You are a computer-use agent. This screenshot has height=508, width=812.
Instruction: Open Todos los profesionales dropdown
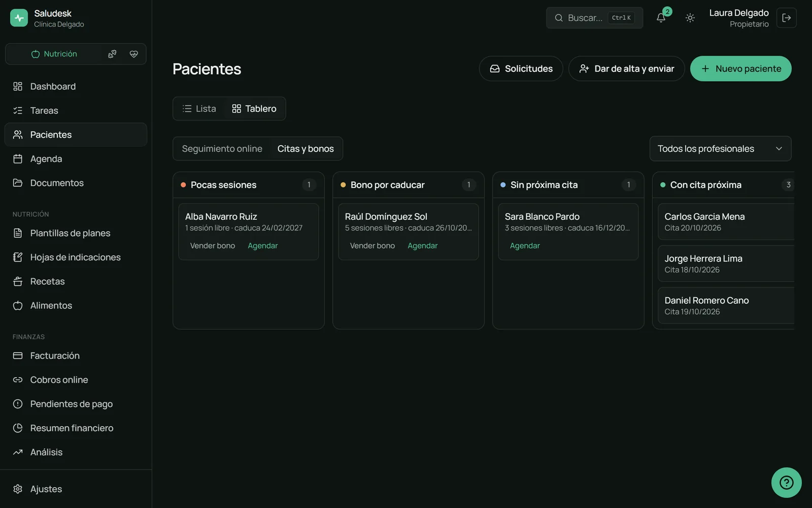(720, 149)
